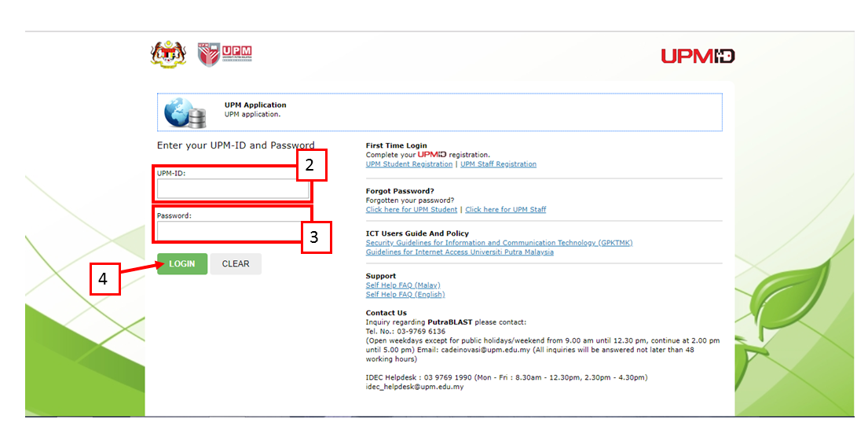The height and width of the screenshot is (441, 868).
Task: Focus the UPM-ID input field
Action: (x=233, y=189)
